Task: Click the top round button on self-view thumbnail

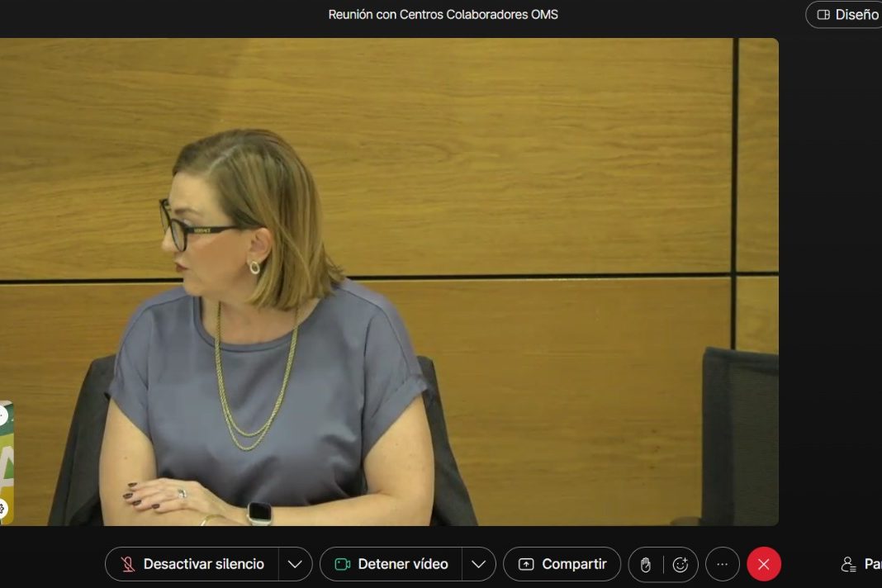Action: click(x=2, y=415)
